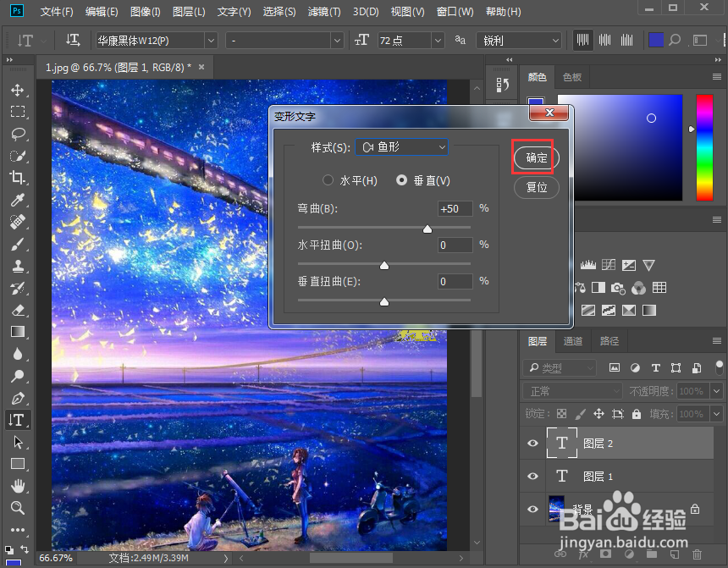The height and width of the screenshot is (568, 728).
Task: Select the Move tool
Action: tap(18, 90)
